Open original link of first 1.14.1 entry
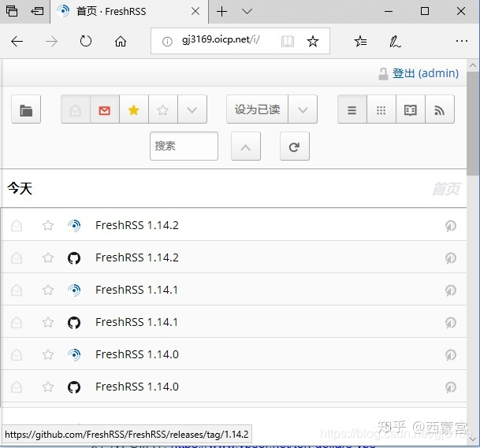Image resolution: width=480 pixels, height=448 pixels. tap(451, 291)
